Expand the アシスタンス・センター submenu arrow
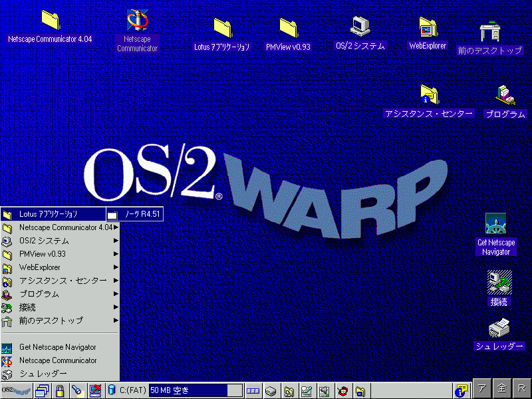Viewport: 532px width, 399px height. pyautogui.click(x=116, y=281)
